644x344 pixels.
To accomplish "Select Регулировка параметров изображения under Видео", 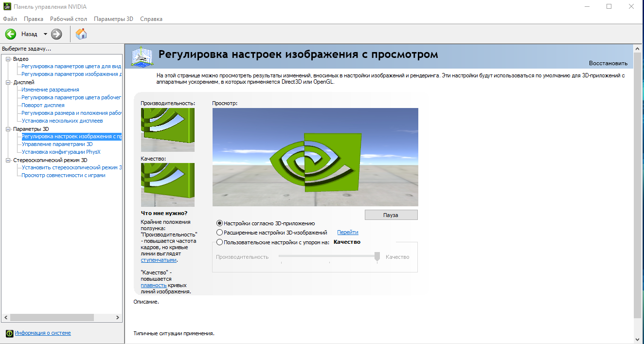I will (71, 74).
